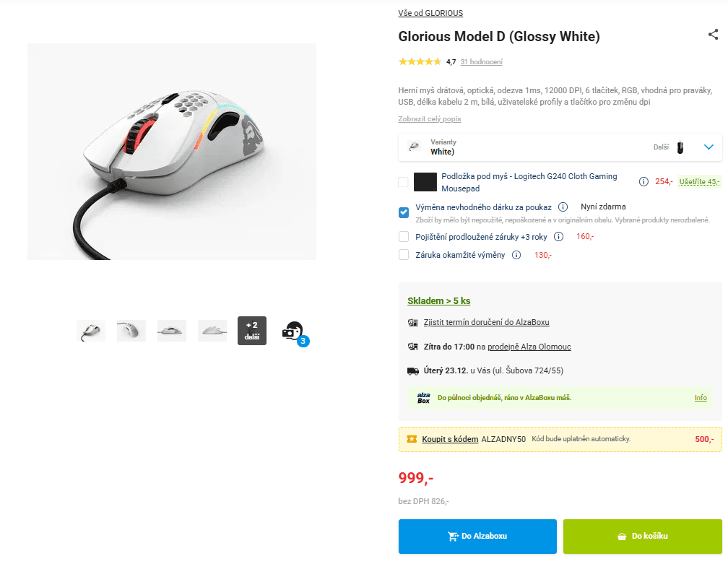Image resolution: width=728 pixels, height=564 pixels.
Task: Order via the Do Alzaboxu button
Action: pos(477,536)
